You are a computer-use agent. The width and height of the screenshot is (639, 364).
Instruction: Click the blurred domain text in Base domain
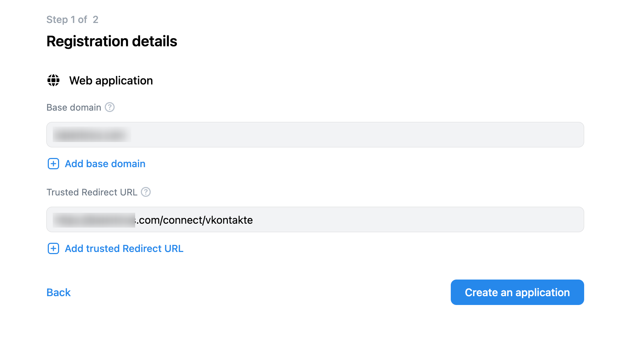point(92,135)
